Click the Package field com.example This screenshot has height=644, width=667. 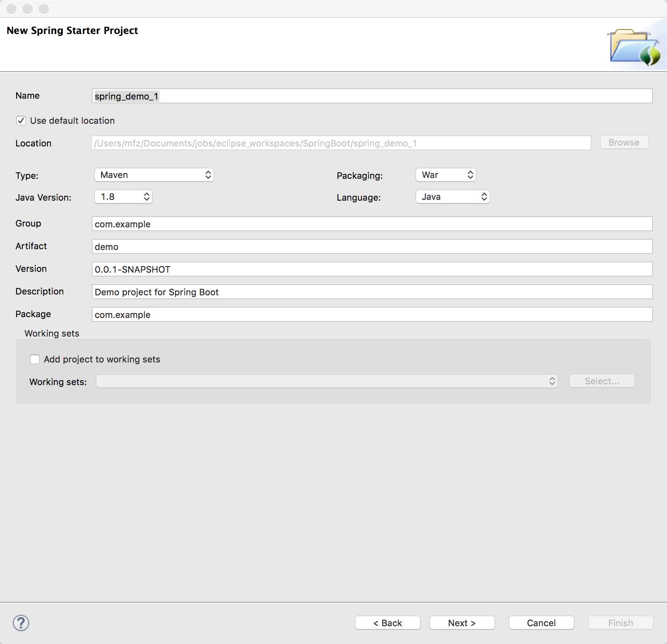[x=372, y=314]
